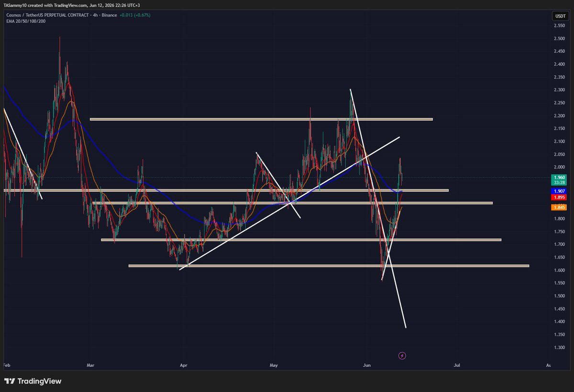Viewport: 574px width, 392px height.
Task: Click the Jul label on time axis
Action: [x=457, y=365]
